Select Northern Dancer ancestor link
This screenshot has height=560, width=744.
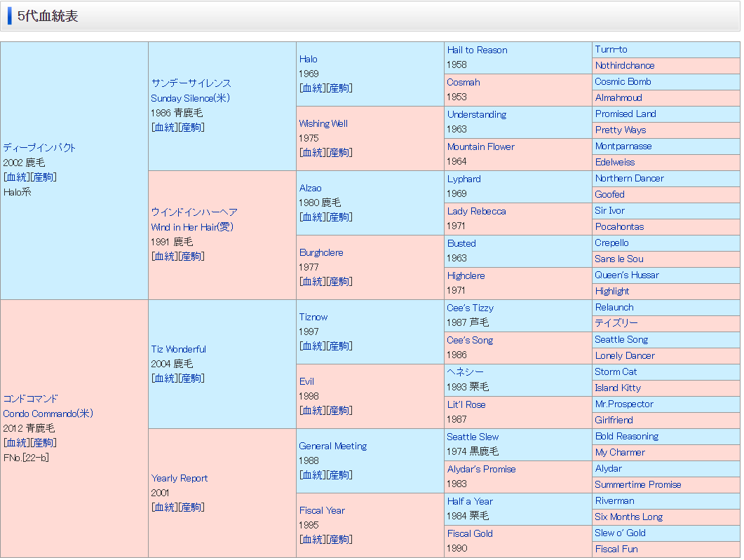tap(630, 179)
